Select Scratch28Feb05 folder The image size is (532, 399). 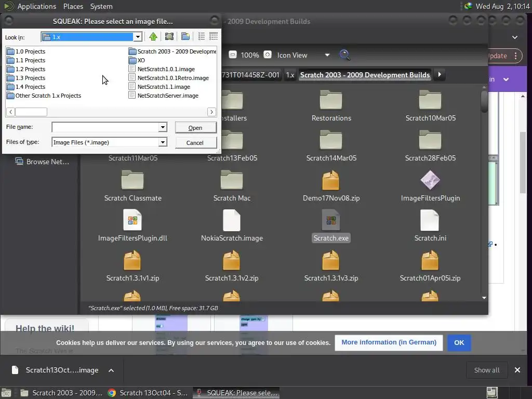click(430, 146)
